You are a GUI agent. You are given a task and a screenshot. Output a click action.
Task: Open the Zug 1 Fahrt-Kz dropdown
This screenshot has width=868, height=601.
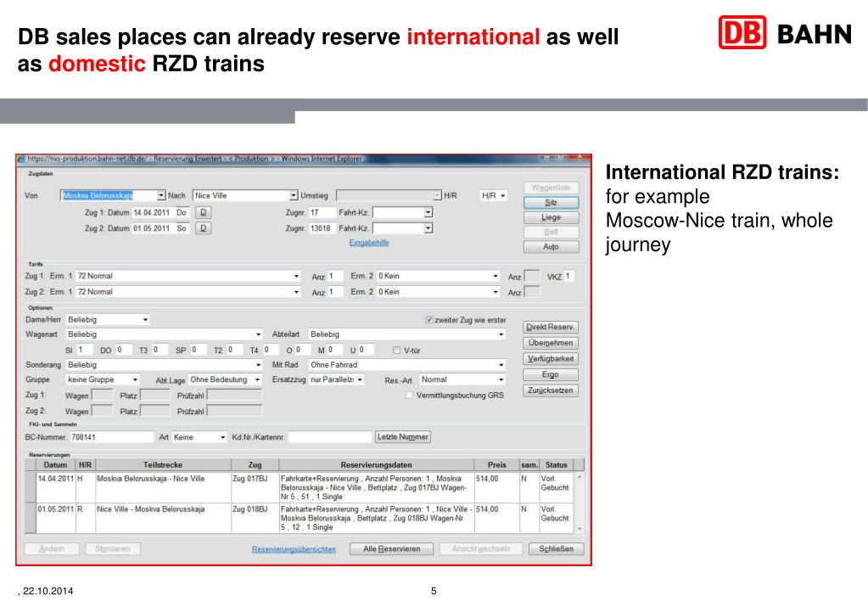click(x=428, y=213)
